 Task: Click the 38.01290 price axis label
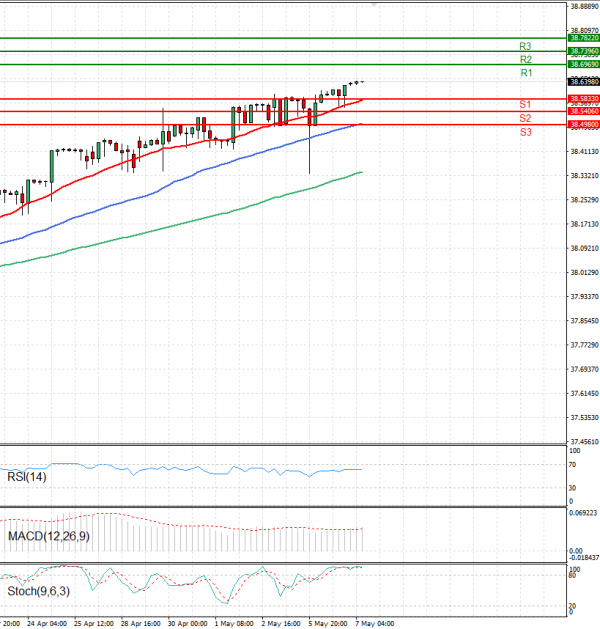tap(583, 272)
